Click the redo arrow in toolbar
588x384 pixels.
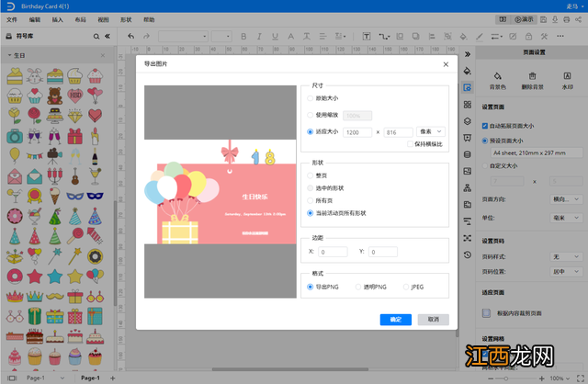[x=147, y=36]
